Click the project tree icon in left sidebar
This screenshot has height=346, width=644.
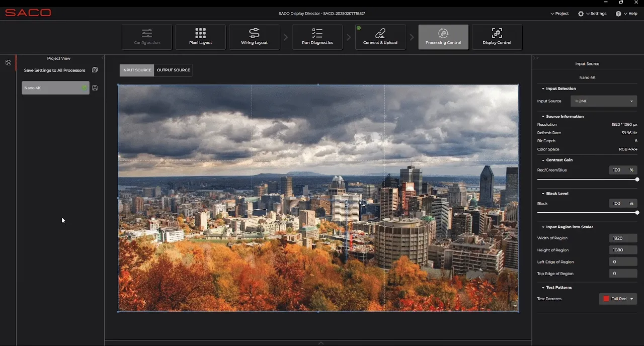pos(8,63)
